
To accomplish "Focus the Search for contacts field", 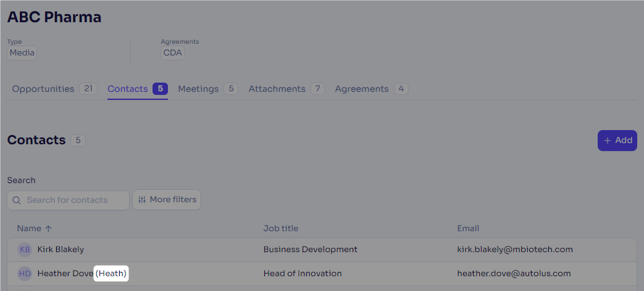I will click(x=68, y=200).
